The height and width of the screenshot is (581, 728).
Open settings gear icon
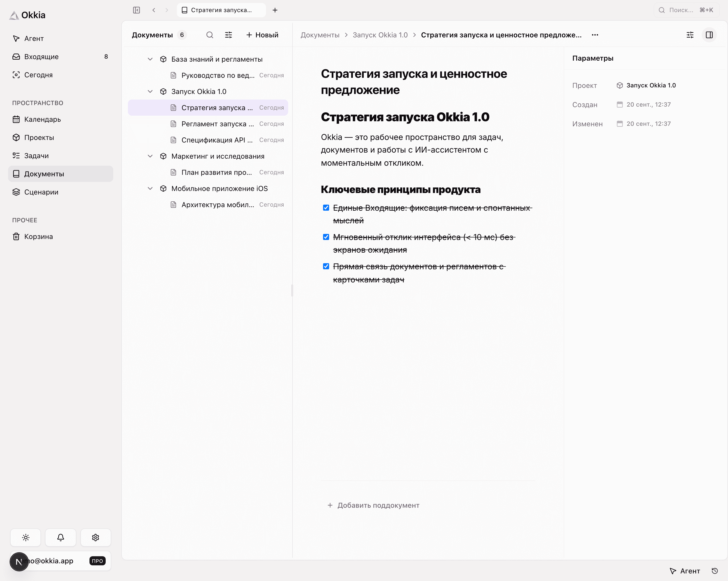pos(96,538)
